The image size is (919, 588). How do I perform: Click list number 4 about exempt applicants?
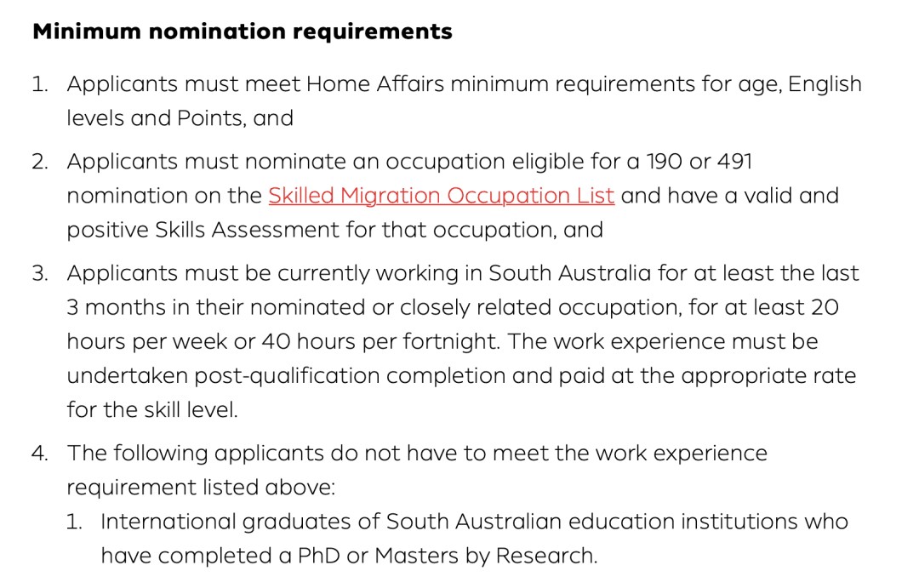tap(40, 453)
